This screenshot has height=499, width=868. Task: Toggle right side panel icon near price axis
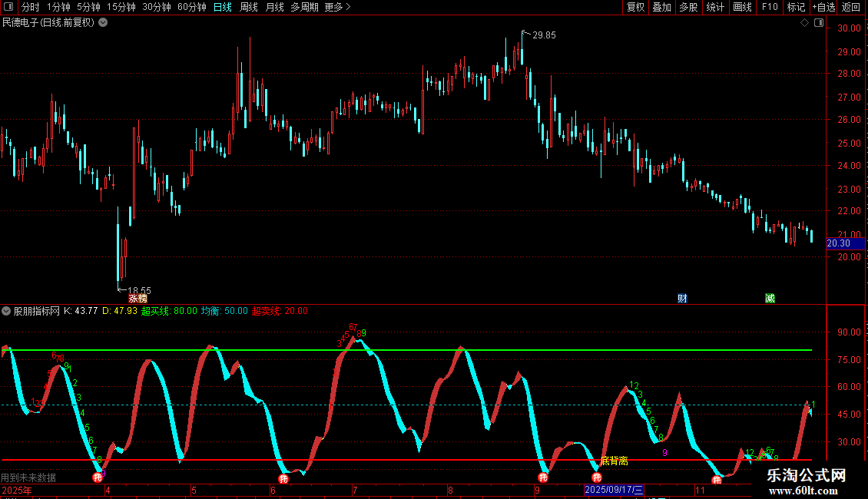pyautogui.click(x=819, y=23)
